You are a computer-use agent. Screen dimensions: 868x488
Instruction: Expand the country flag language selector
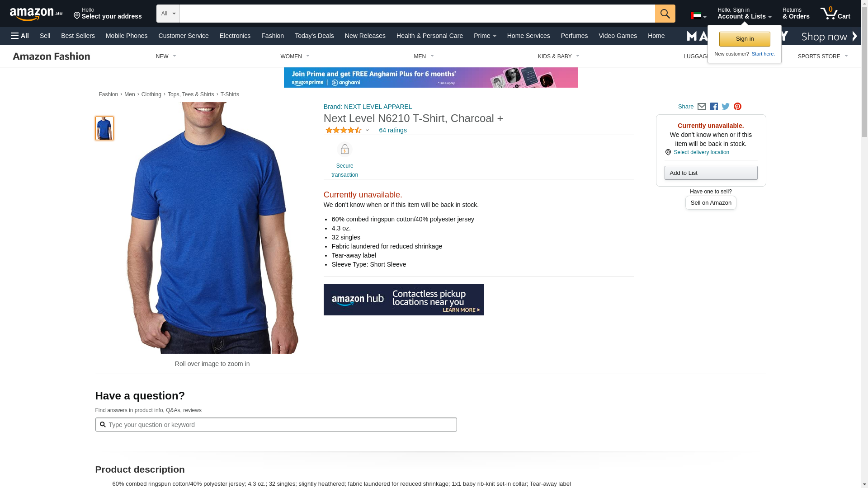698,16
